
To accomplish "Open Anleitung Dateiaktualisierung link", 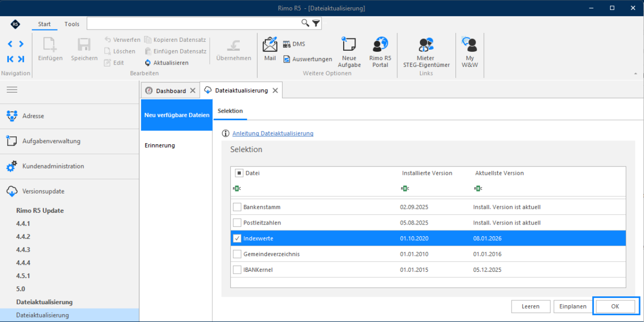I will 273,133.
